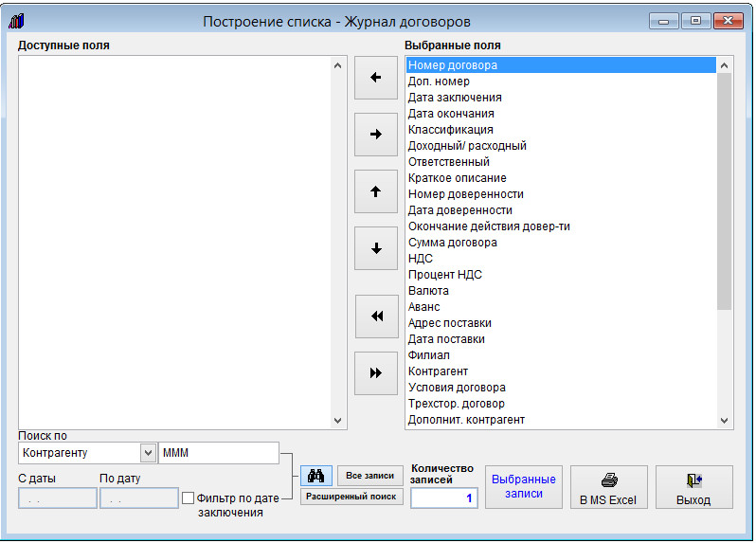The height and width of the screenshot is (543, 756).
Task: Select Филиал field
Action: (x=562, y=355)
